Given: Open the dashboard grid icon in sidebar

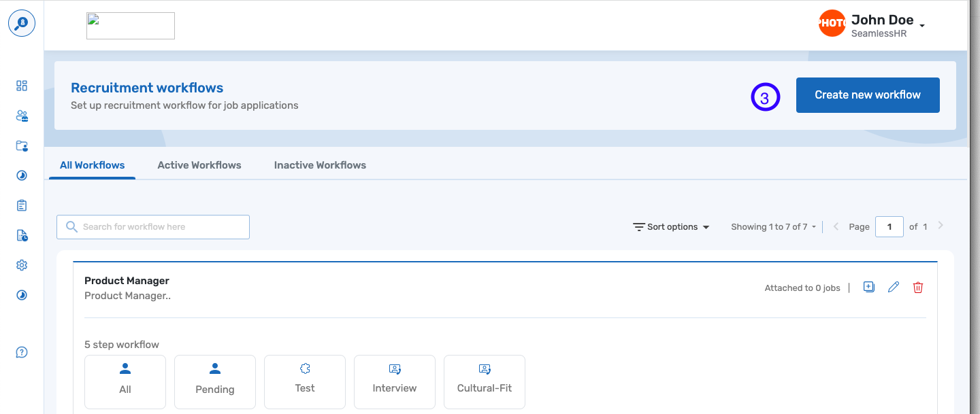Looking at the screenshot, I should click(21, 86).
